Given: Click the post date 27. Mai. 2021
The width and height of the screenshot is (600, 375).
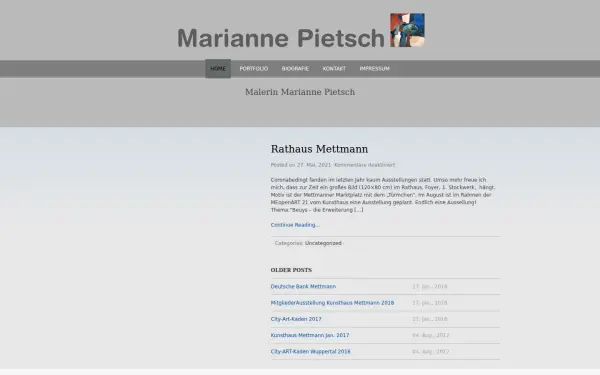Looking at the screenshot, I should tap(314, 165).
